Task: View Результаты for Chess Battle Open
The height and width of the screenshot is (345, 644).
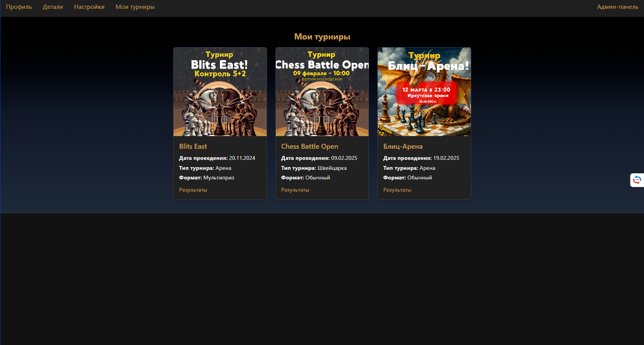Action: click(x=295, y=190)
